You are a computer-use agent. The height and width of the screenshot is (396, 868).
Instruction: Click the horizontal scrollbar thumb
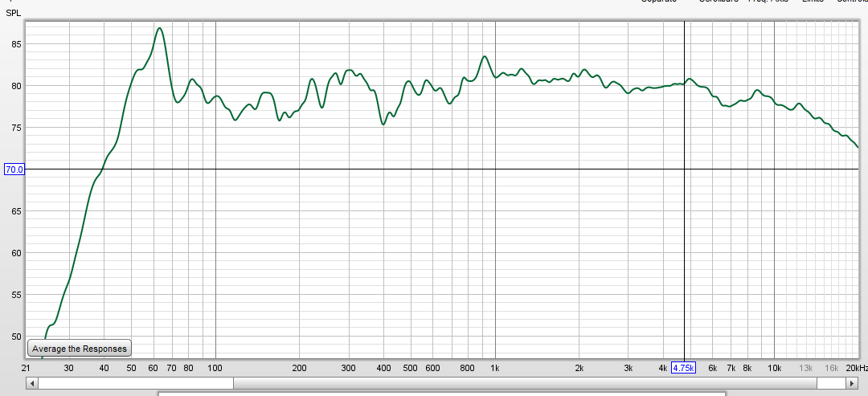point(526,383)
